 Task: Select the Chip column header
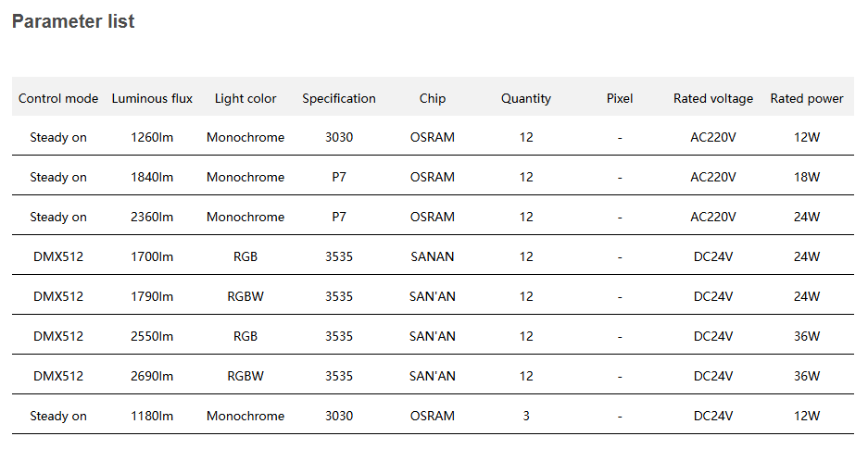[x=433, y=98]
